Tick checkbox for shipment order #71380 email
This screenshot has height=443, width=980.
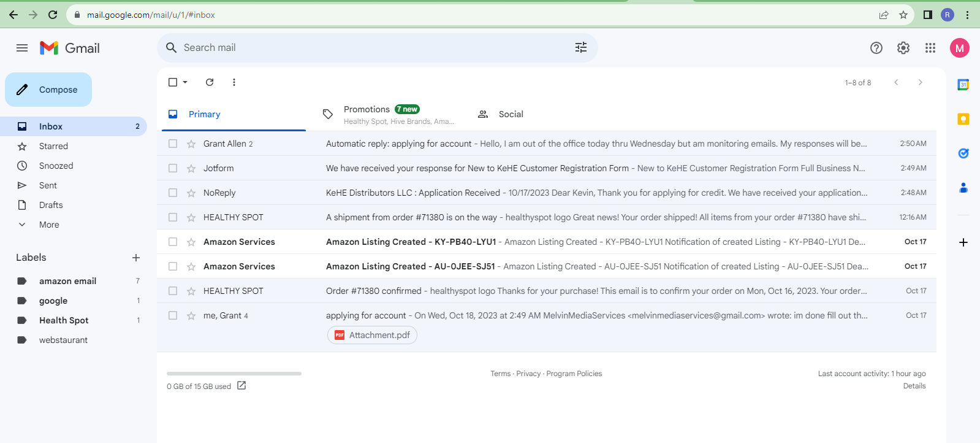[173, 217]
